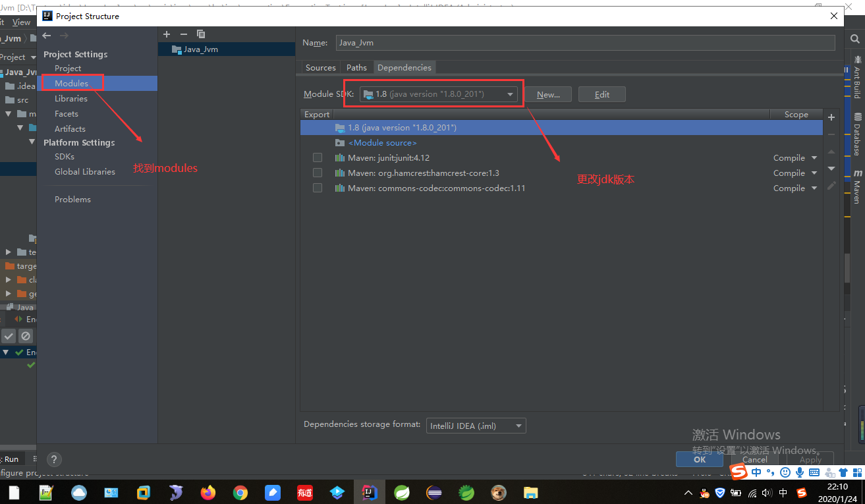Select Modules under Project Settings

click(72, 84)
